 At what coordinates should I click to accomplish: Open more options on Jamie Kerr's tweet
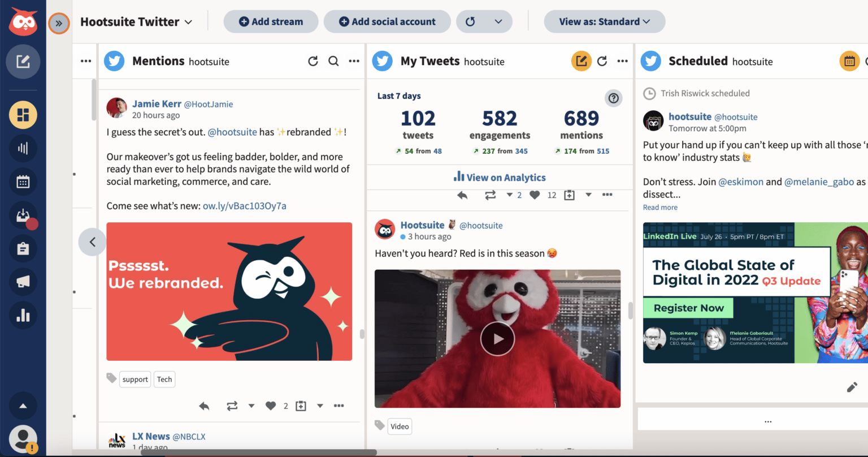[339, 406]
